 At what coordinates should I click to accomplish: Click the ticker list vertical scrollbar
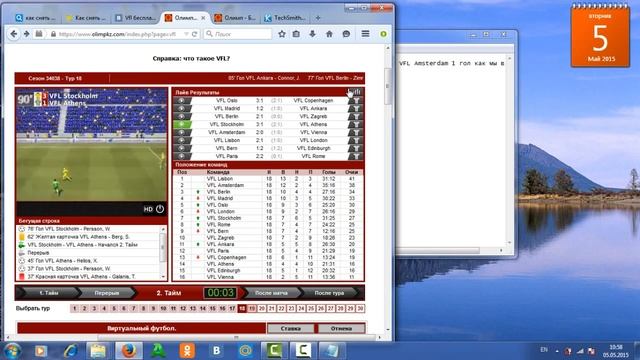pyautogui.click(x=163, y=253)
